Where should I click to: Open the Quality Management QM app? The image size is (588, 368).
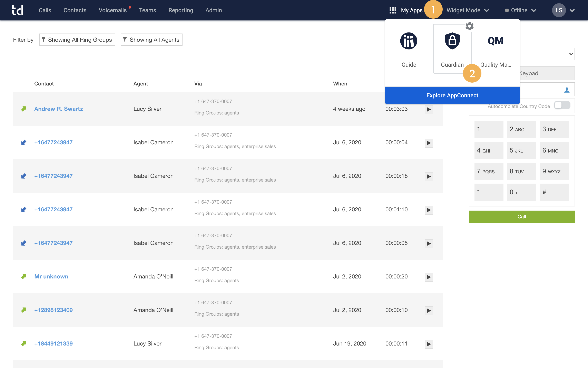[x=496, y=41]
